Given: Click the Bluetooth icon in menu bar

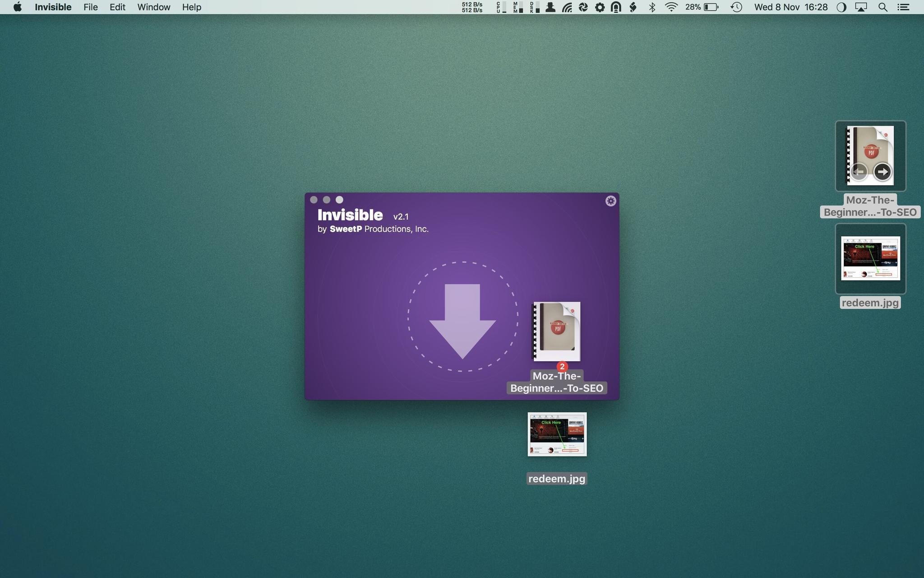Looking at the screenshot, I should tap(650, 7).
